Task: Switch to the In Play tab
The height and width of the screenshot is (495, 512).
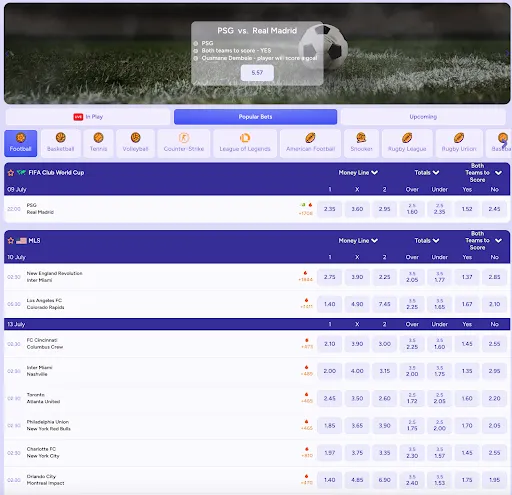Action: [x=88, y=117]
